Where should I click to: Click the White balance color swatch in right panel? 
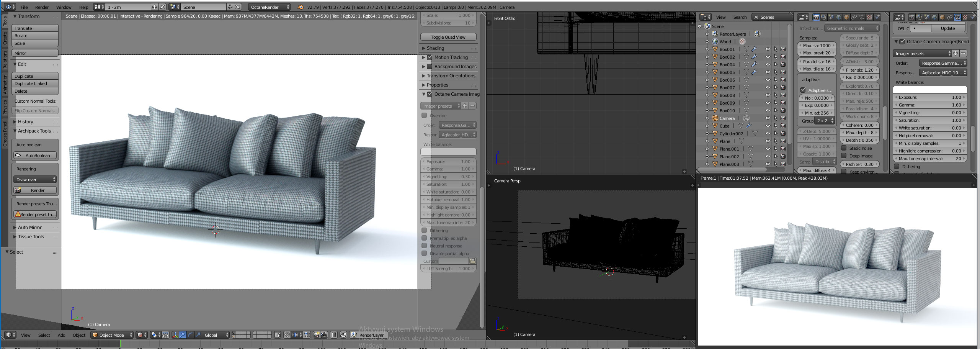[929, 90]
